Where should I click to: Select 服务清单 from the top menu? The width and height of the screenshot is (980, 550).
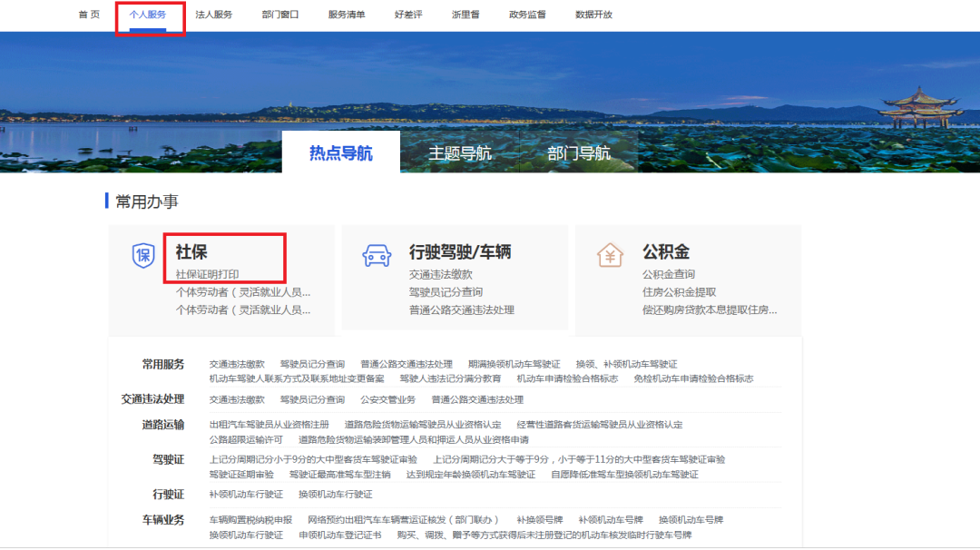(x=347, y=15)
